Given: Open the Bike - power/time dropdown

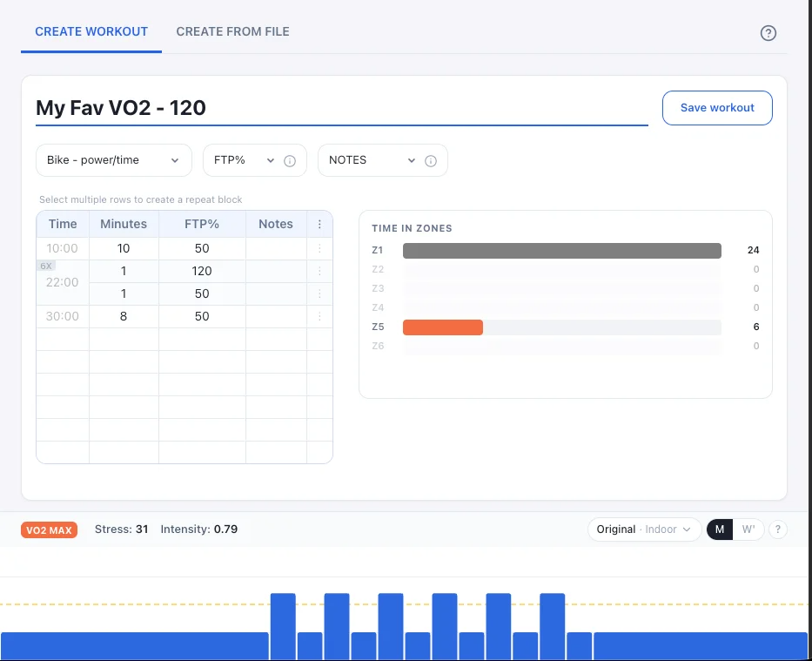Looking at the screenshot, I should click(113, 159).
